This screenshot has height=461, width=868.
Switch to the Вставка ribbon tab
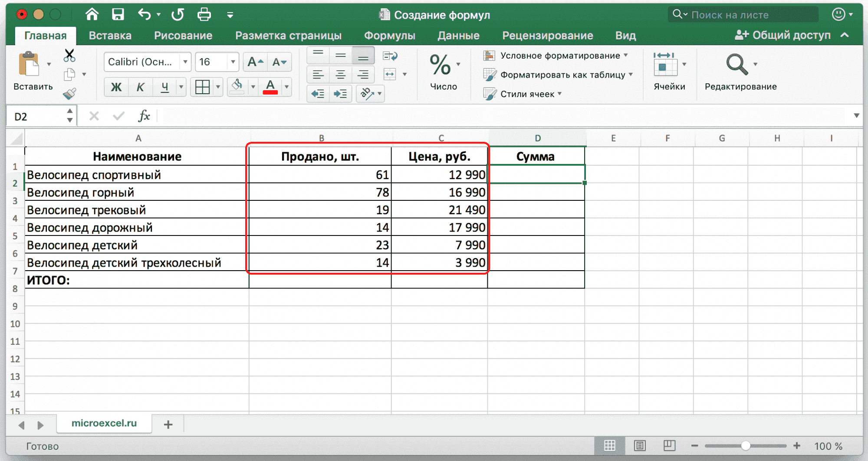[x=110, y=36]
